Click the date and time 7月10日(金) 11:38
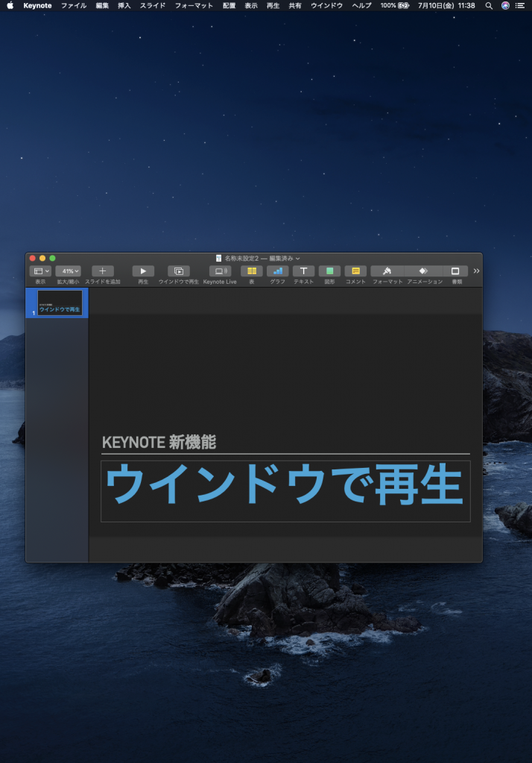This screenshot has width=532, height=763. point(446,5)
